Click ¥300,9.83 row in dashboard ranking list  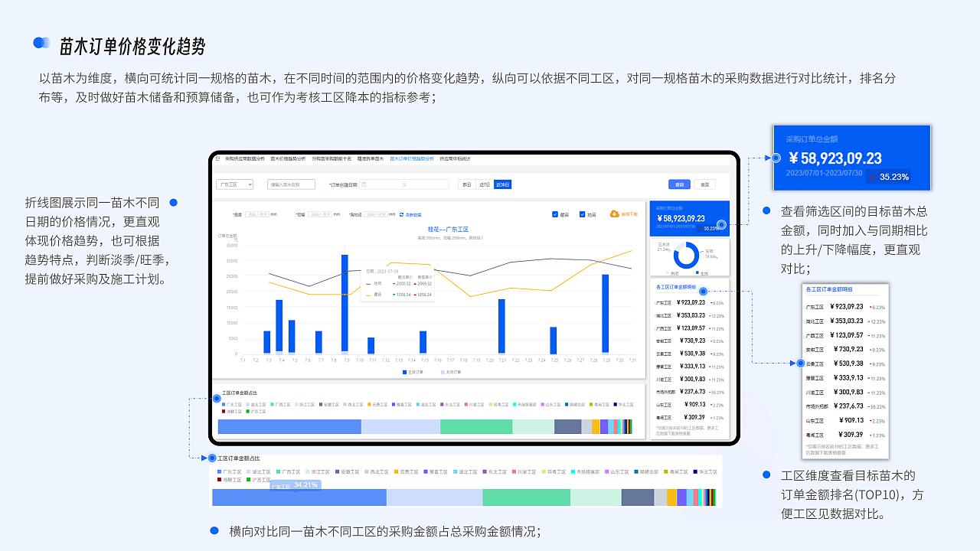[x=690, y=379]
